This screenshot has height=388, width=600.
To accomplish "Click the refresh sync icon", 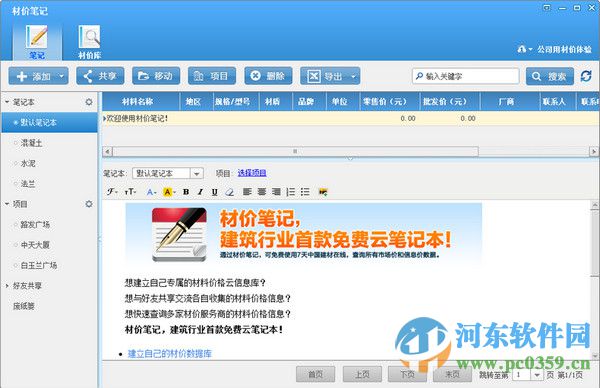I will (586, 76).
